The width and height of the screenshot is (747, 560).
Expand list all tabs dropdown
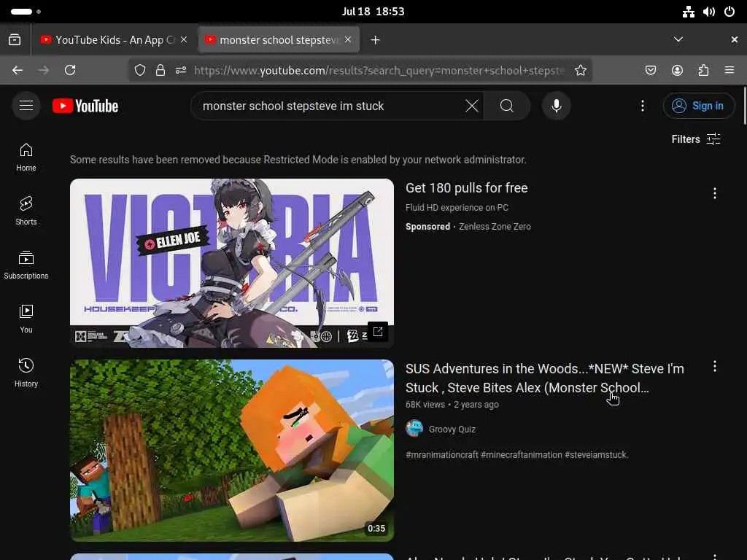point(678,39)
